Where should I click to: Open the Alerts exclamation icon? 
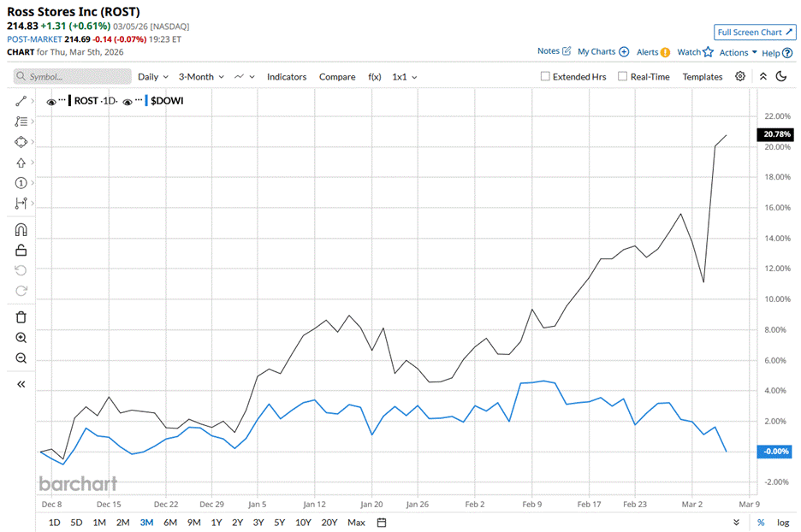(665, 52)
